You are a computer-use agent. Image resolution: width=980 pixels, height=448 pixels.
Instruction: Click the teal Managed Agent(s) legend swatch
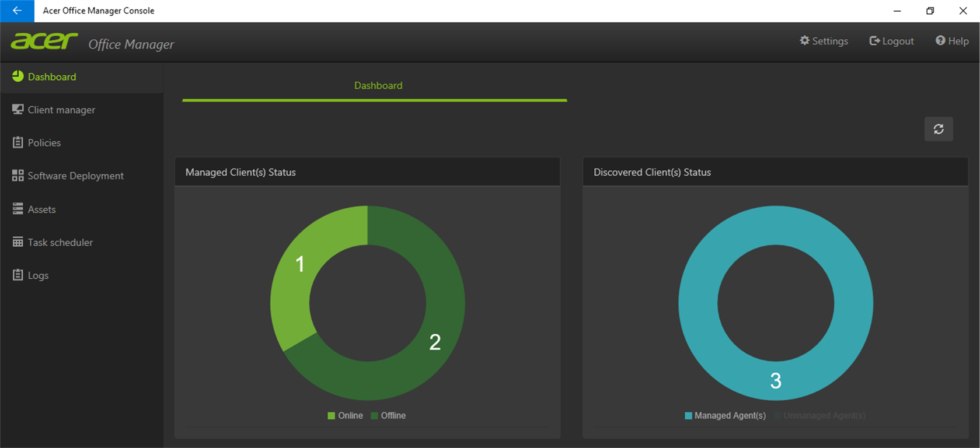tap(688, 415)
